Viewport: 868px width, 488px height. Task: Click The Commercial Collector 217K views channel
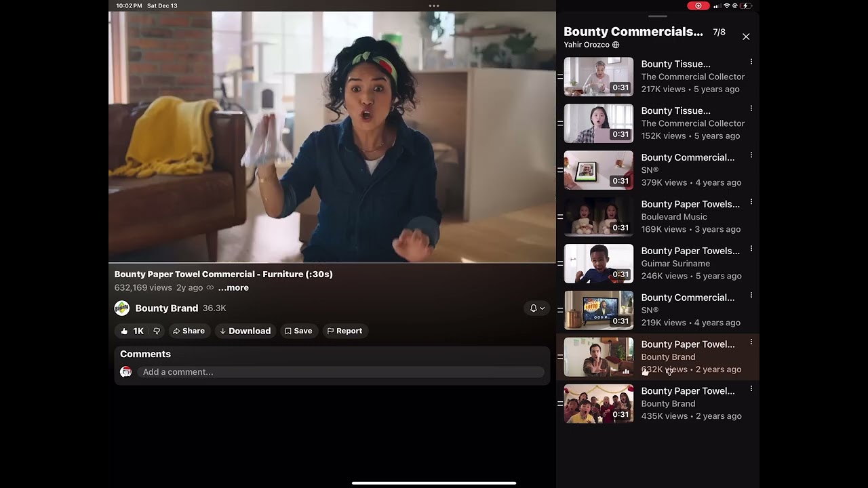(693, 77)
